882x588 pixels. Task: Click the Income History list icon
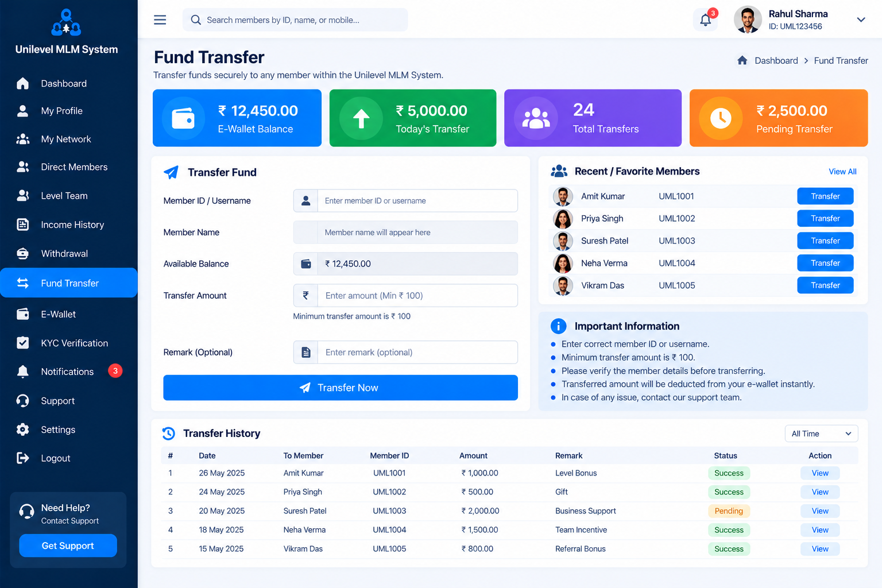click(x=23, y=225)
